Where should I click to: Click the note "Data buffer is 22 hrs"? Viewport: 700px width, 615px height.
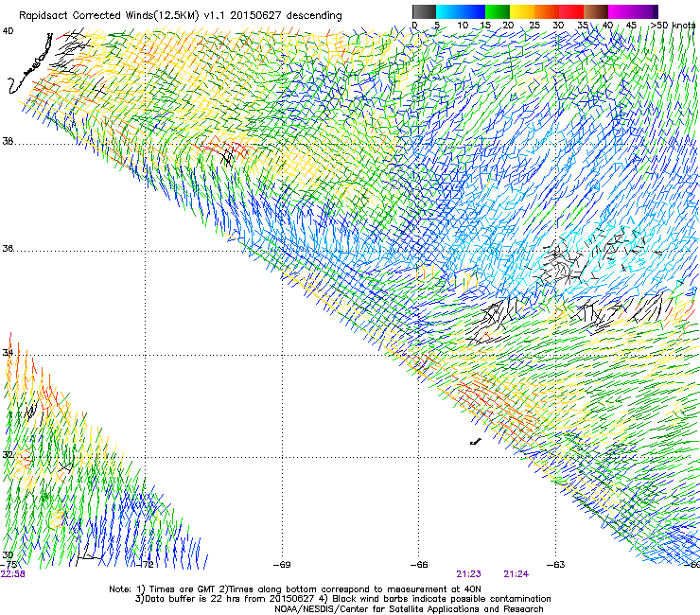[x=193, y=599]
